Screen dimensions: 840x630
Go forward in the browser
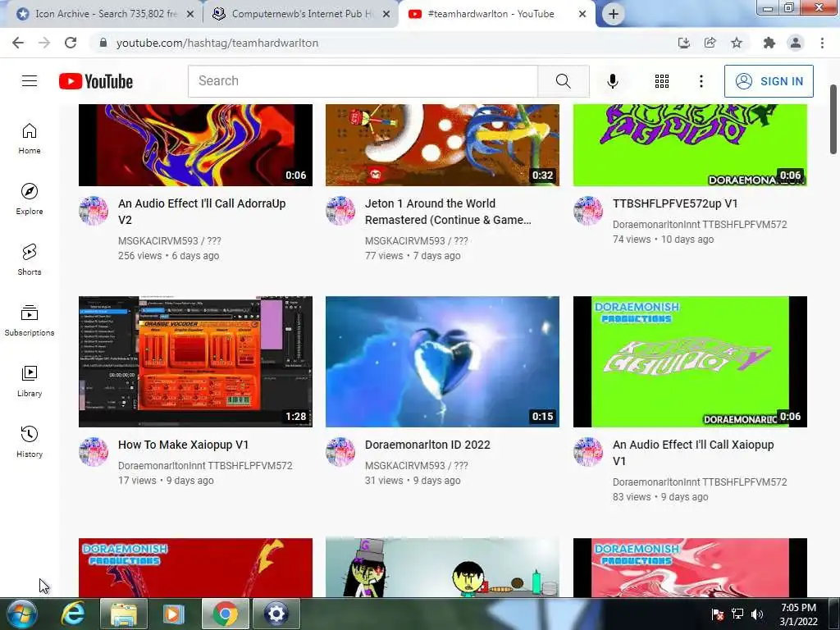[44, 43]
